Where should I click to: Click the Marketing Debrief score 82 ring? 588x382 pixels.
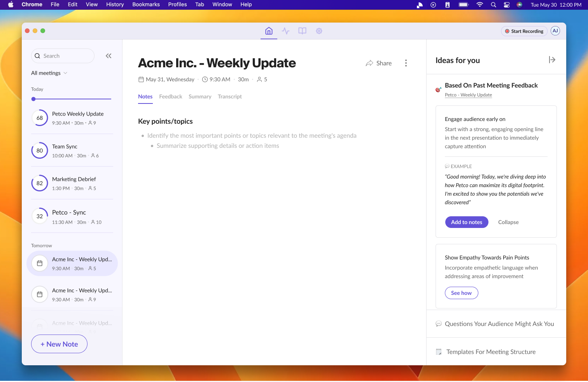coord(40,183)
